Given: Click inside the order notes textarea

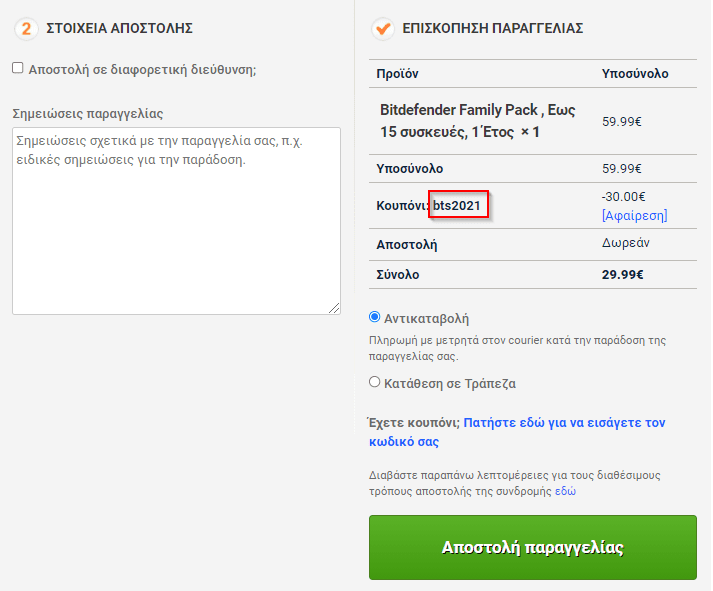Looking at the screenshot, I should click(176, 221).
